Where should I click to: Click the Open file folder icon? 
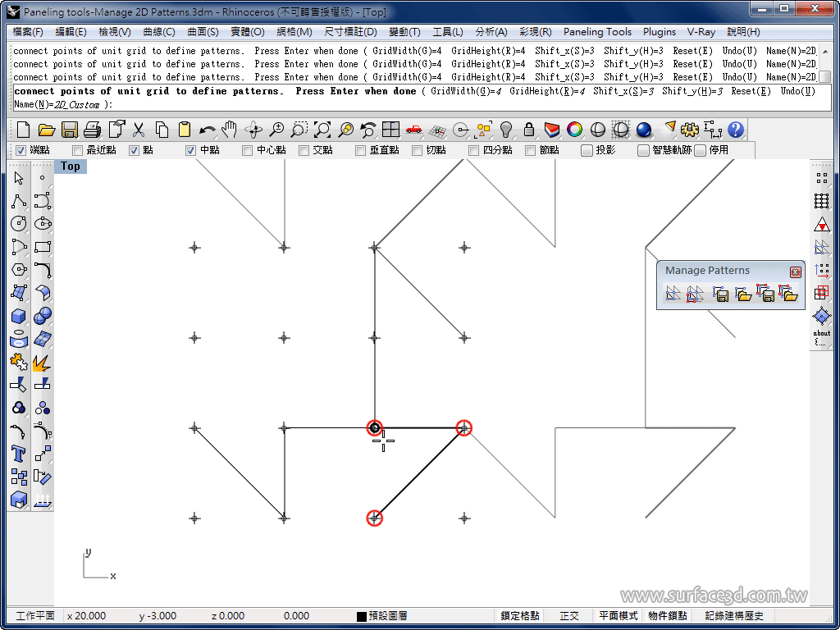click(x=47, y=130)
